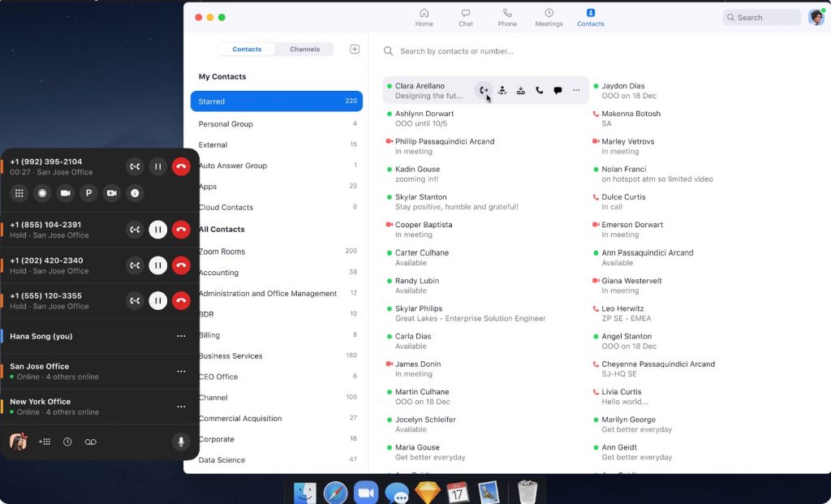Screen dimensions: 831x504
Task: Select the call transfer icon for Clara Arellano
Action: (484, 90)
